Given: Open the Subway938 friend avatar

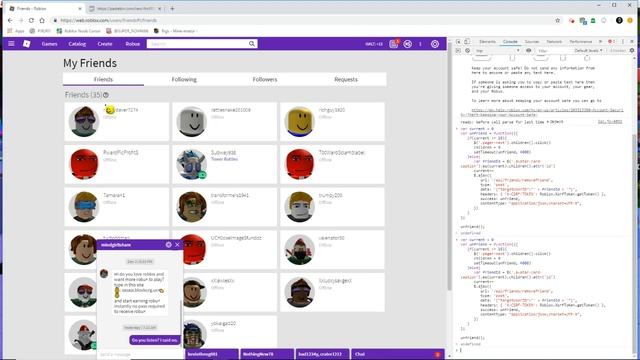Looking at the screenshot, I should tap(191, 164).
